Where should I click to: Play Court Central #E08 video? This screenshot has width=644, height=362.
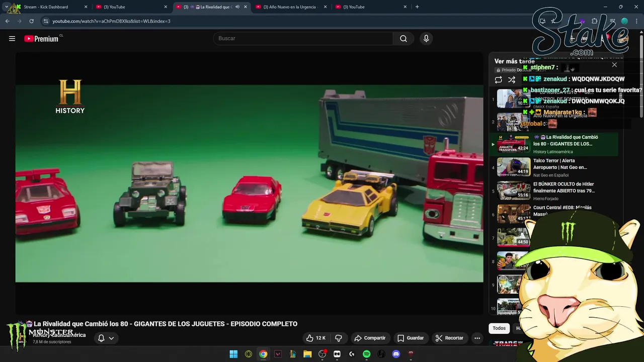click(x=562, y=211)
